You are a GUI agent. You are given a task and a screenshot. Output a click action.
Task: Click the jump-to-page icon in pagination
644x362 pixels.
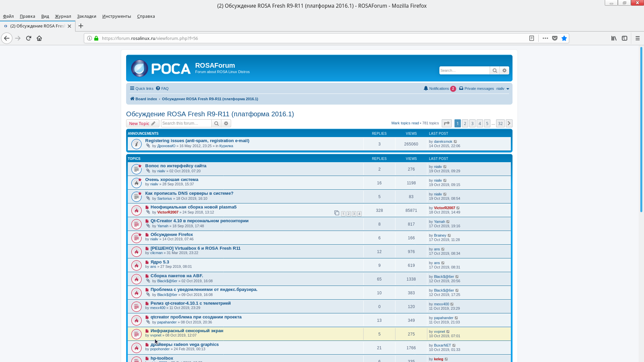[446, 123]
